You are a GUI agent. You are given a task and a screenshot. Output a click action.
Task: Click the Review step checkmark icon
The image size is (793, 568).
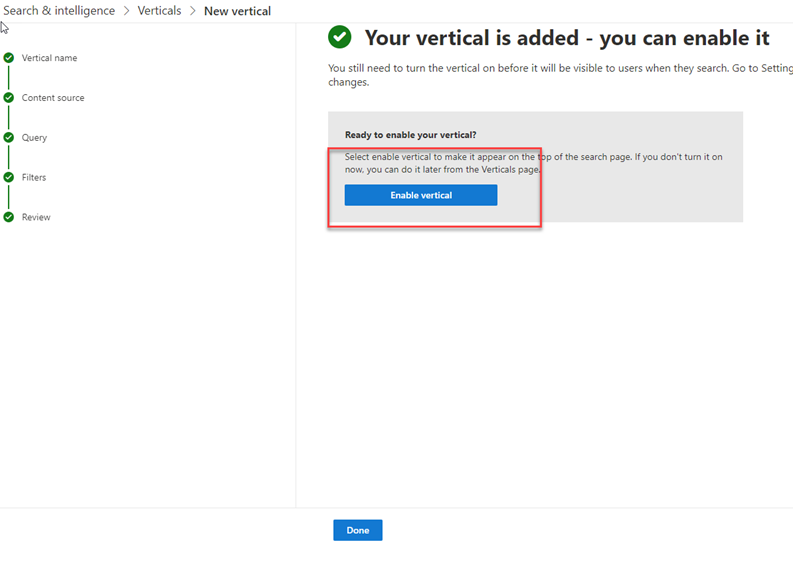(x=9, y=217)
